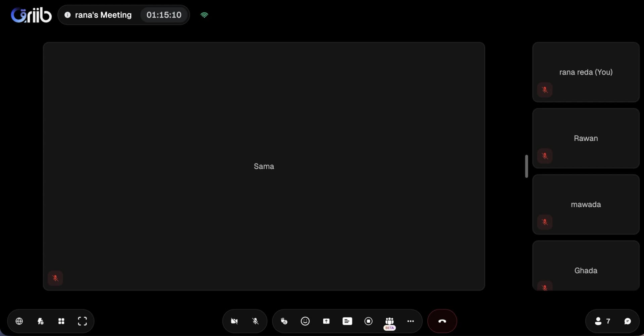Unmute your microphone in the toolbar
This screenshot has height=336, width=644.
click(255, 321)
